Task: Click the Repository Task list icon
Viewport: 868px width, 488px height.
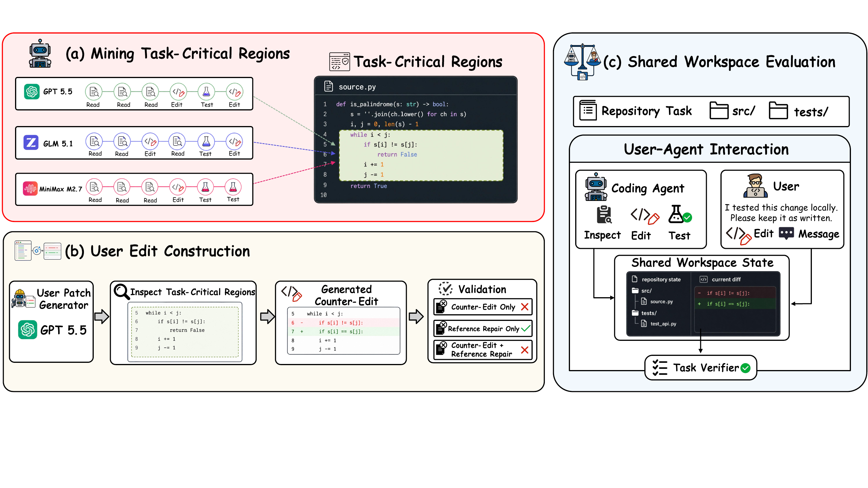Action: 588,110
